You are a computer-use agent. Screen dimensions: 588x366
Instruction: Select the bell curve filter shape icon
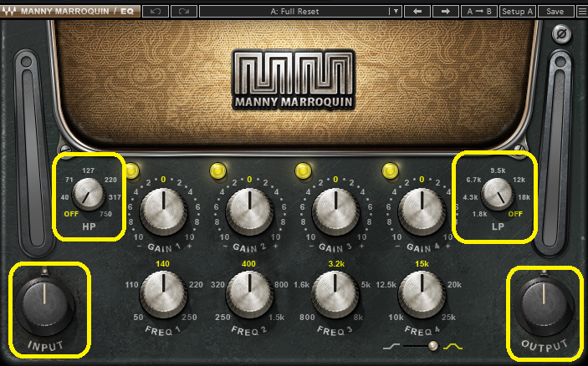pos(453,347)
